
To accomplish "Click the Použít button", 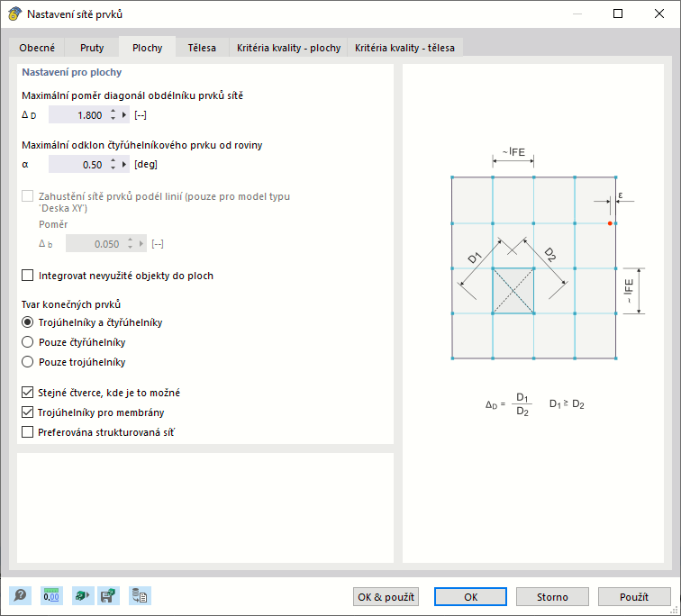I will tap(634, 597).
